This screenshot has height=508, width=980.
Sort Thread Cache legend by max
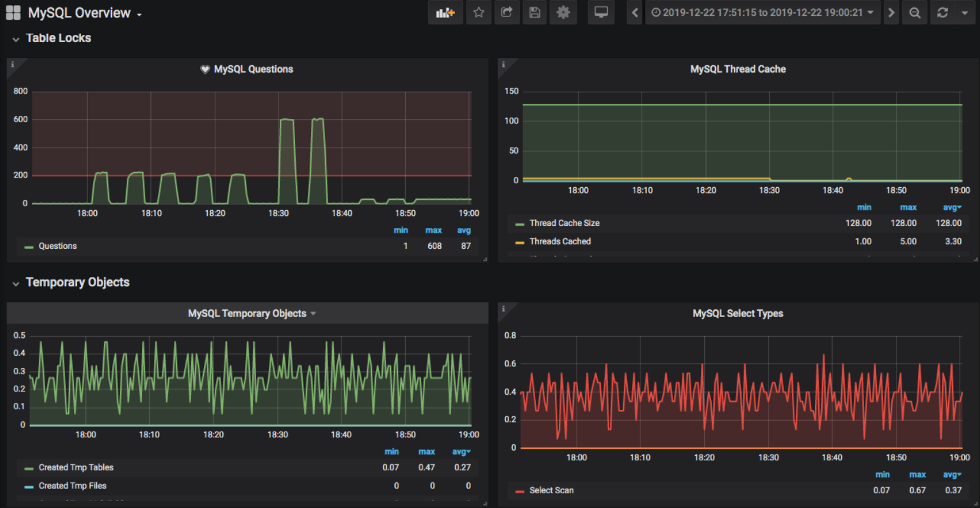(x=909, y=208)
